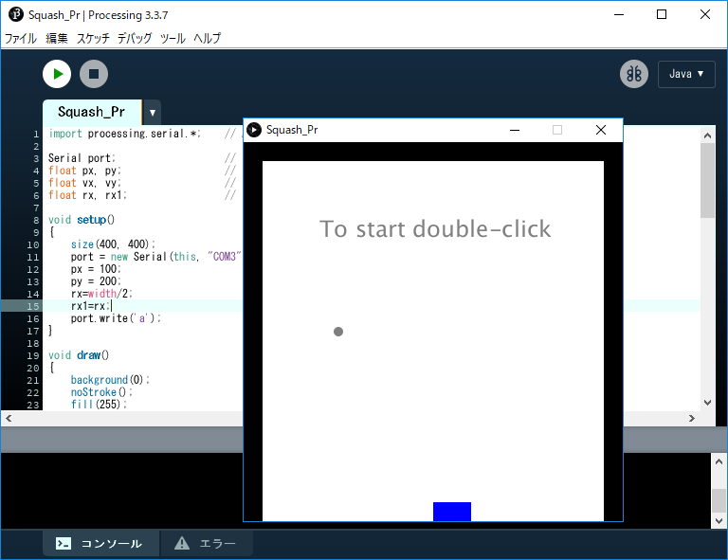Click the editor horizontal scroll left arrow
The height and width of the screenshot is (560, 728).
pyautogui.click(x=9, y=418)
